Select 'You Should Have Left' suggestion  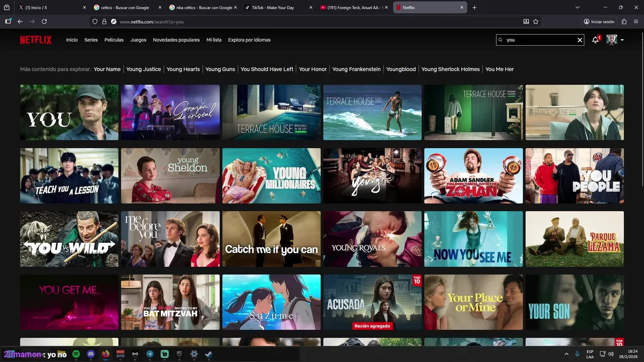[267, 69]
